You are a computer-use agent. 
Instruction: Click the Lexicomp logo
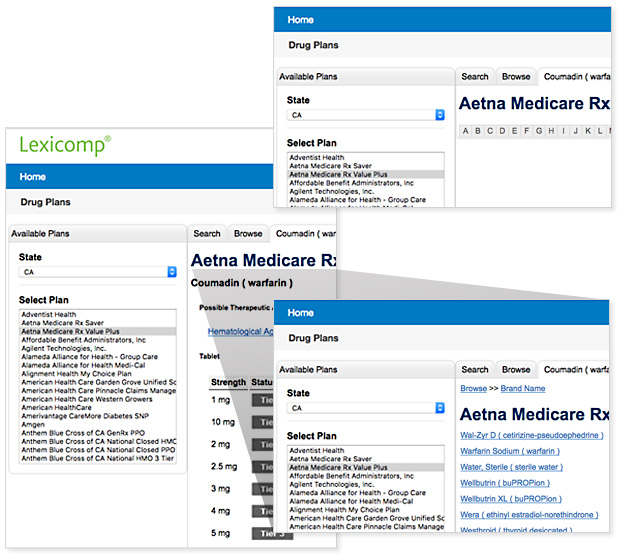point(65,145)
